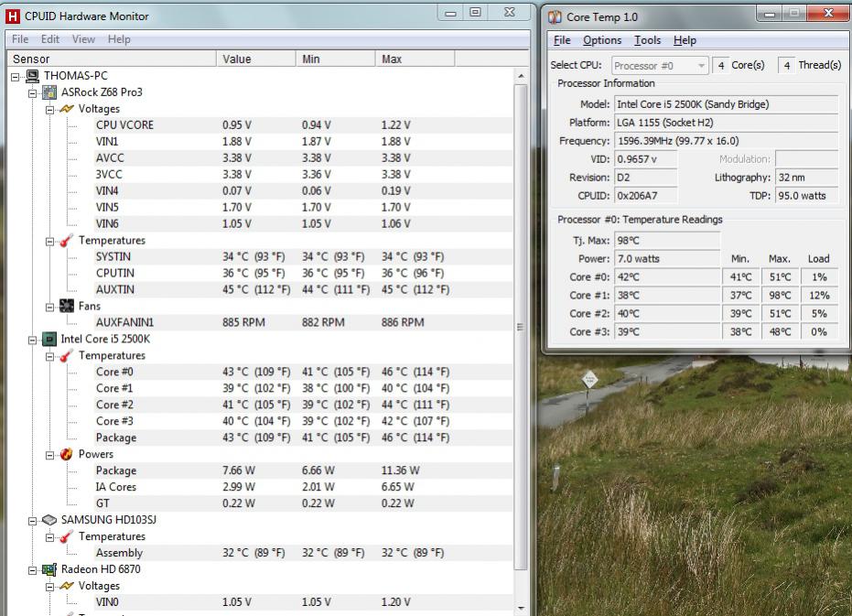Collapse the Powers group
The height and width of the screenshot is (616, 852).
click(x=49, y=455)
